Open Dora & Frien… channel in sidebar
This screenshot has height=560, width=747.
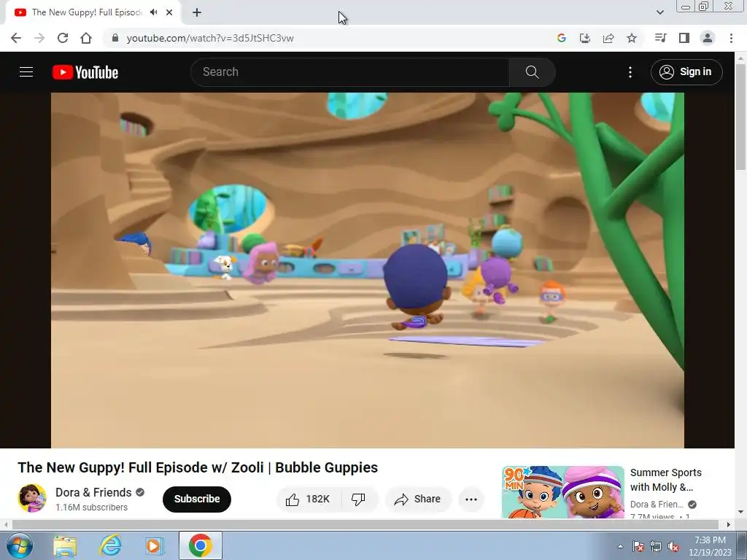[657, 505]
